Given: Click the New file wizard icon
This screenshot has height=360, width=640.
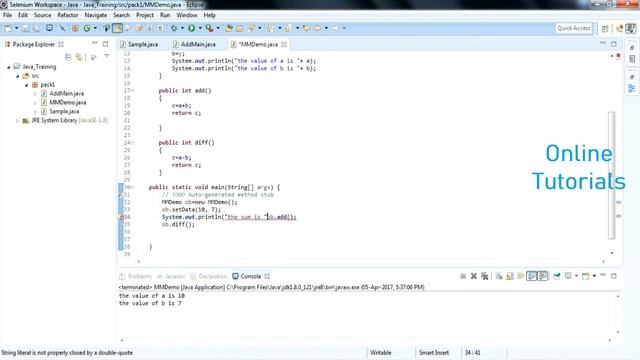Looking at the screenshot, I should click(8, 28).
